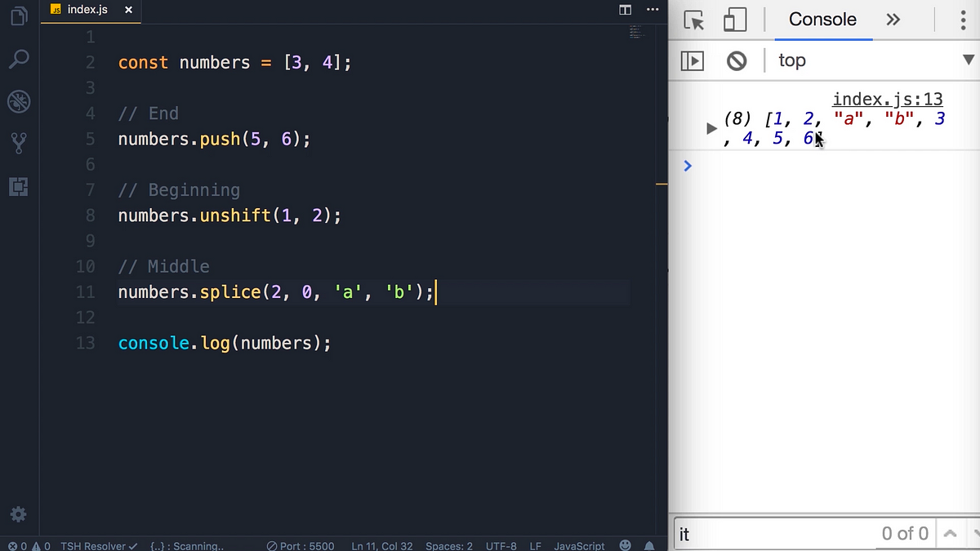
Task: Split the editor with the split icon
Action: (626, 10)
